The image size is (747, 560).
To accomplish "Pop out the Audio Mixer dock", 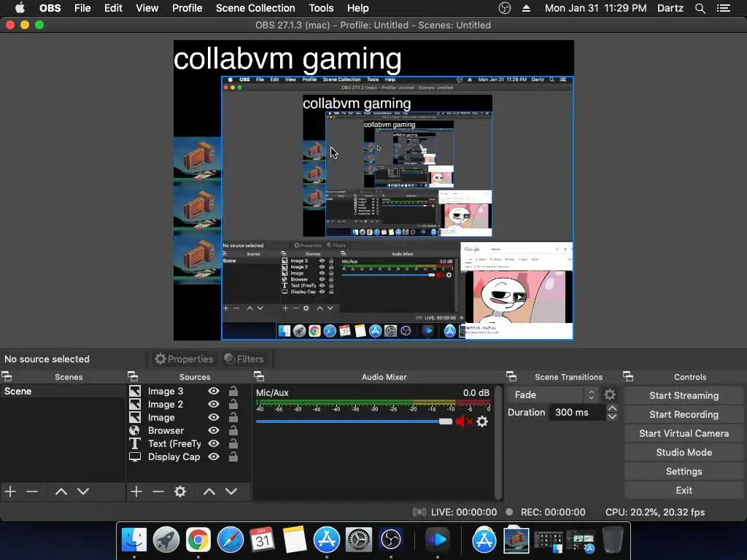I will tap(259, 377).
